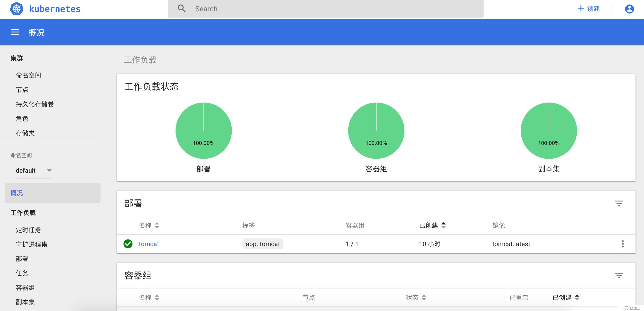The width and height of the screenshot is (644, 311).
Task: Open 存储类 in the sidebar
Action: point(25,133)
